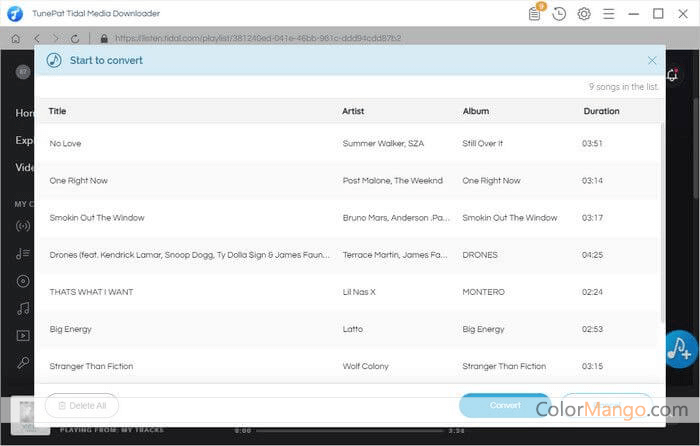Open the task list icon with badge
The height and width of the screenshot is (446, 700).
536,14
